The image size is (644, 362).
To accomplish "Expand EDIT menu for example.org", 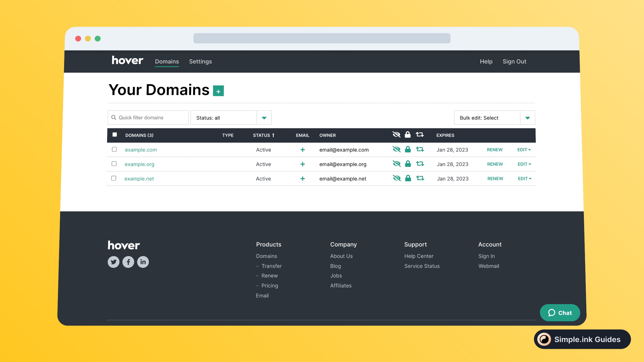I will 524,164.
